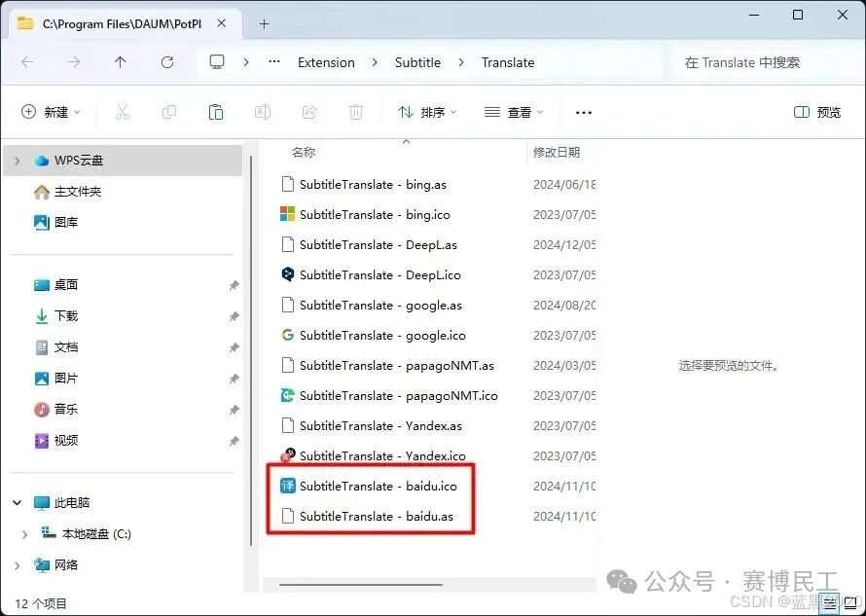Navigate to Subtitle via the breadcrumb
The height and width of the screenshot is (616, 866).
[417, 62]
